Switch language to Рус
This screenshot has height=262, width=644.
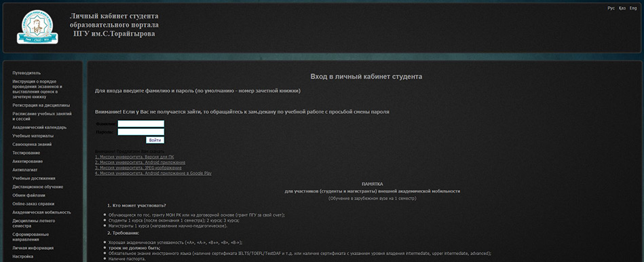pyautogui.click(x=611, y=8)
